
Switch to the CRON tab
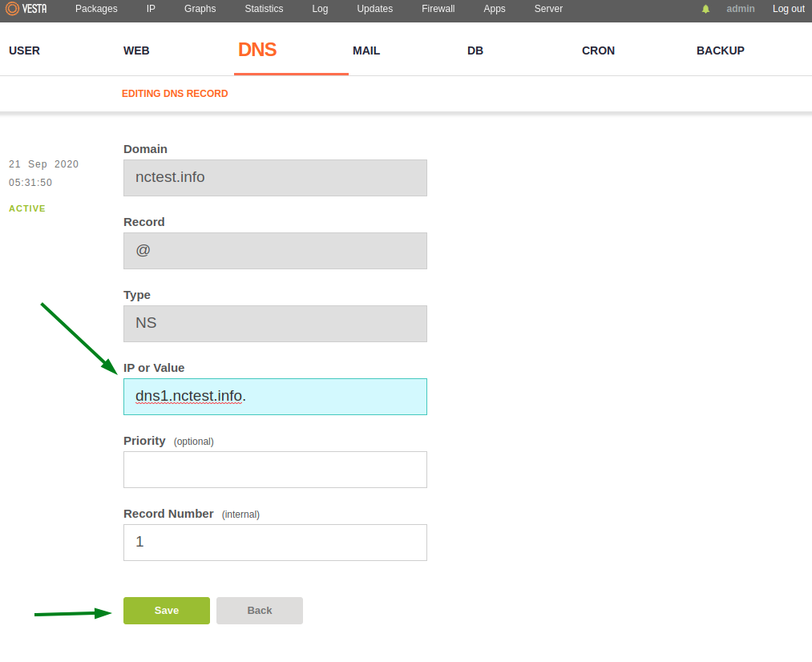tap(598, 50)
